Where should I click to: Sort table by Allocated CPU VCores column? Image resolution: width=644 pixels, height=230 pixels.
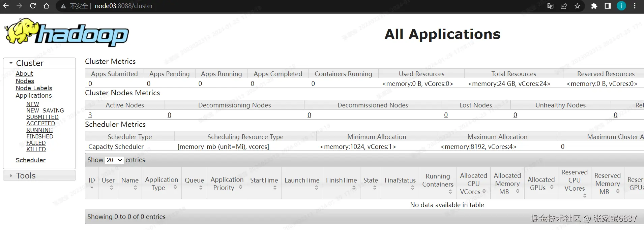[x=473, y=183]
